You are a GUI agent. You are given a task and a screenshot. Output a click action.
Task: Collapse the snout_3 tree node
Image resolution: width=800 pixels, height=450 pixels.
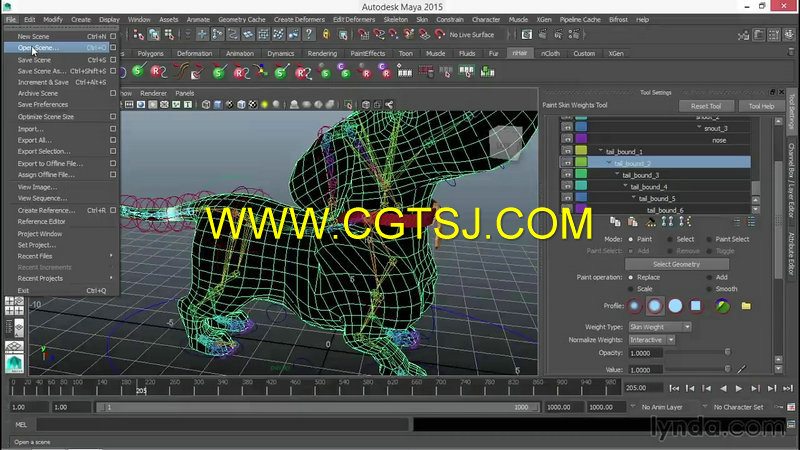(699, 128)
